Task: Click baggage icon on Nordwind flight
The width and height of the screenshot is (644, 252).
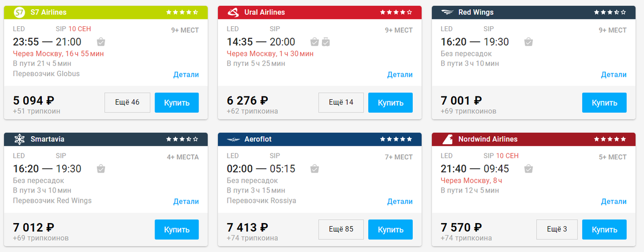Action: pos(529,169)
